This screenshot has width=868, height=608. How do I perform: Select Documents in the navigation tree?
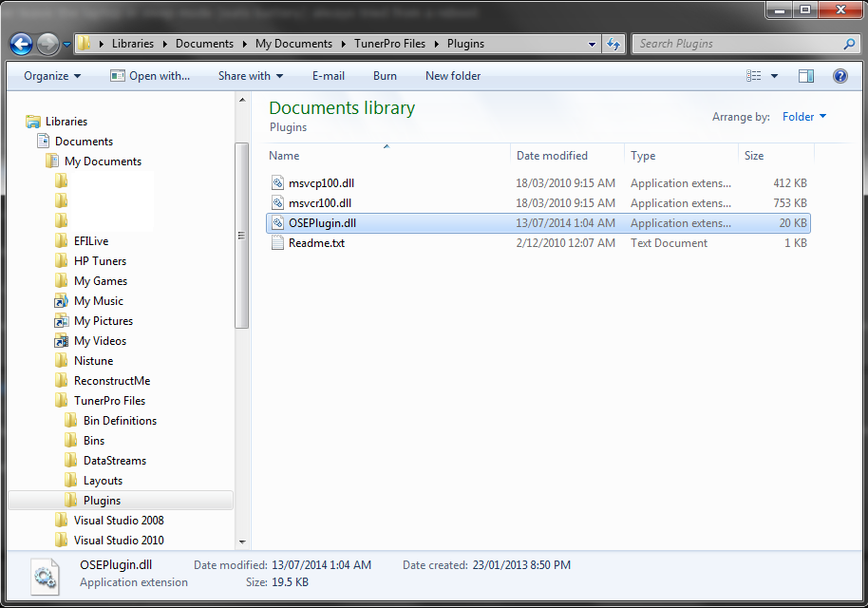[x=84, y=142]
